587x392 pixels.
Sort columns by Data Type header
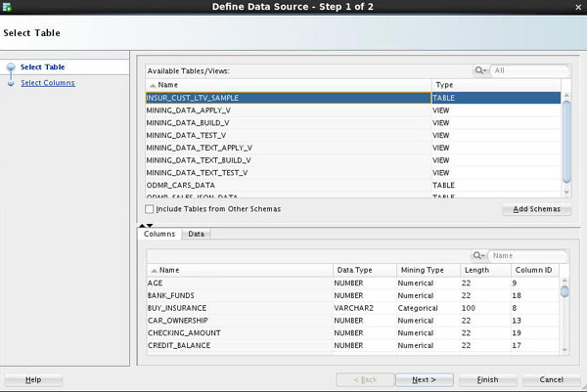pos(365,270)
